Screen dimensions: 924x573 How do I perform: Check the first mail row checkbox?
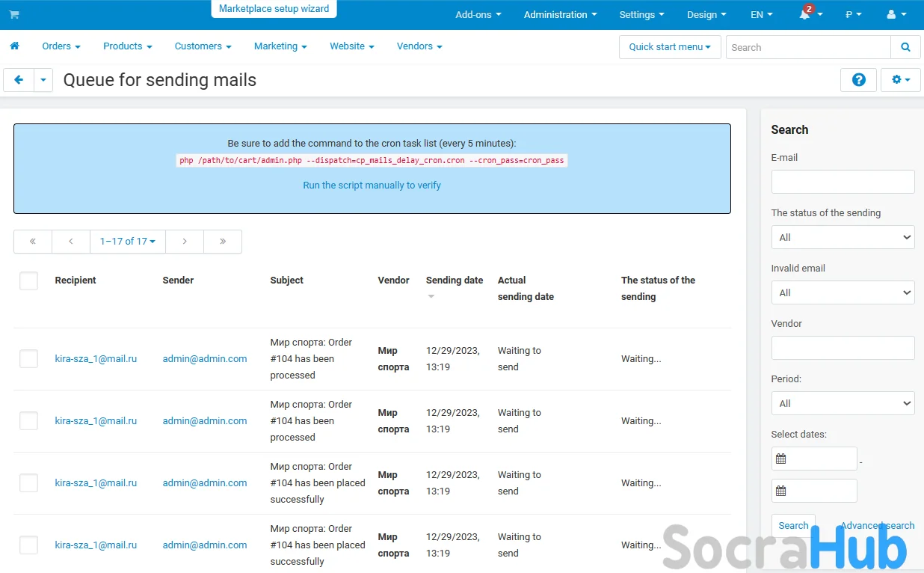28,359
